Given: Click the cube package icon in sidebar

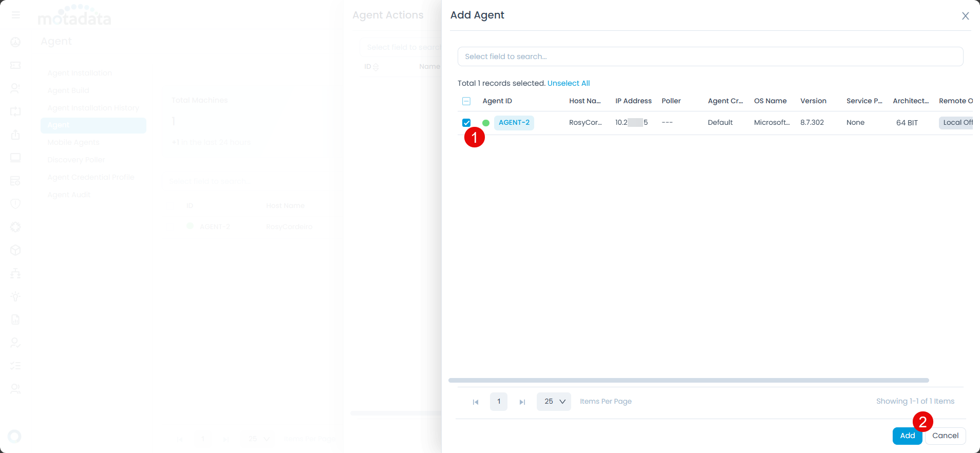Looking at the screenshot, I should pyautogui.click(x=15, y=250).
